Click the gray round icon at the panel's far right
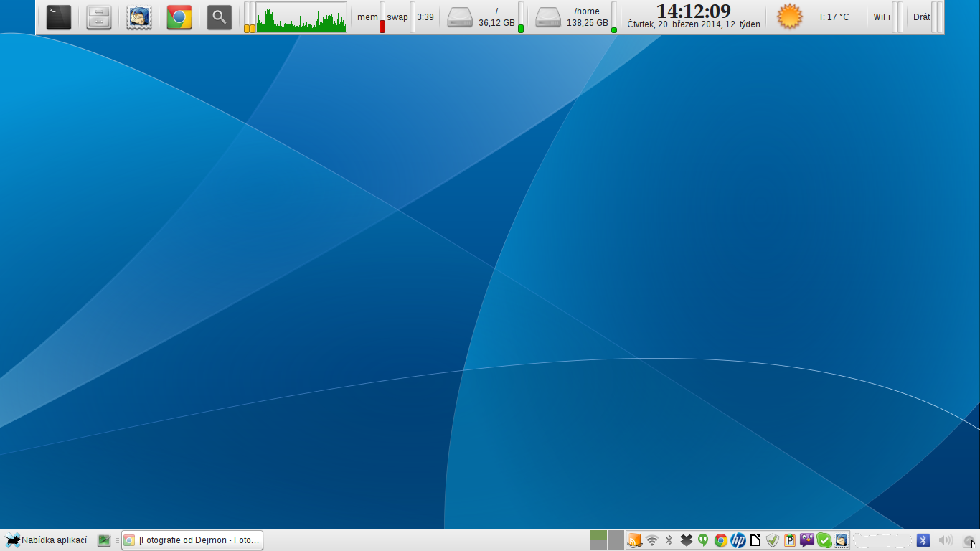The height and width of the screenshot is (551, 980). [969, 541]
